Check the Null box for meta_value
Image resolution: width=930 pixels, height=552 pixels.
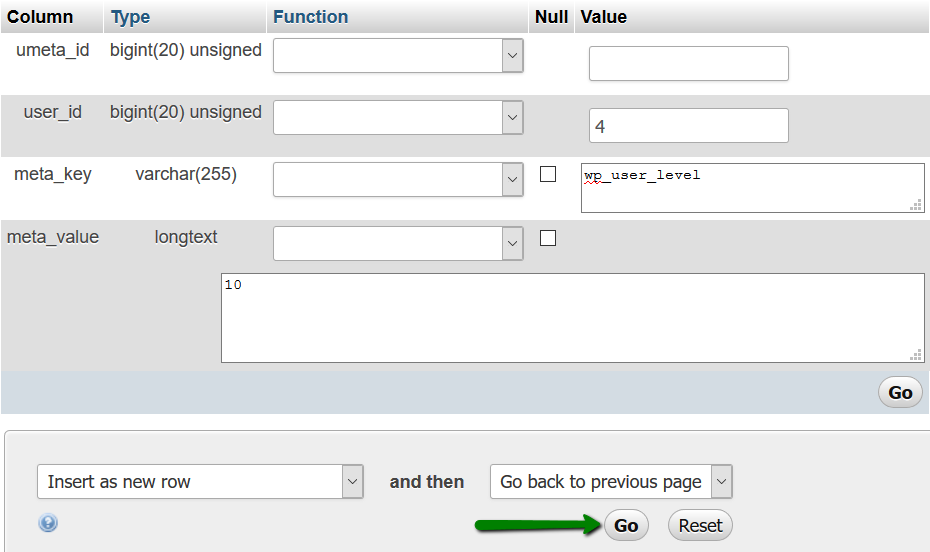tap(548, 238)
